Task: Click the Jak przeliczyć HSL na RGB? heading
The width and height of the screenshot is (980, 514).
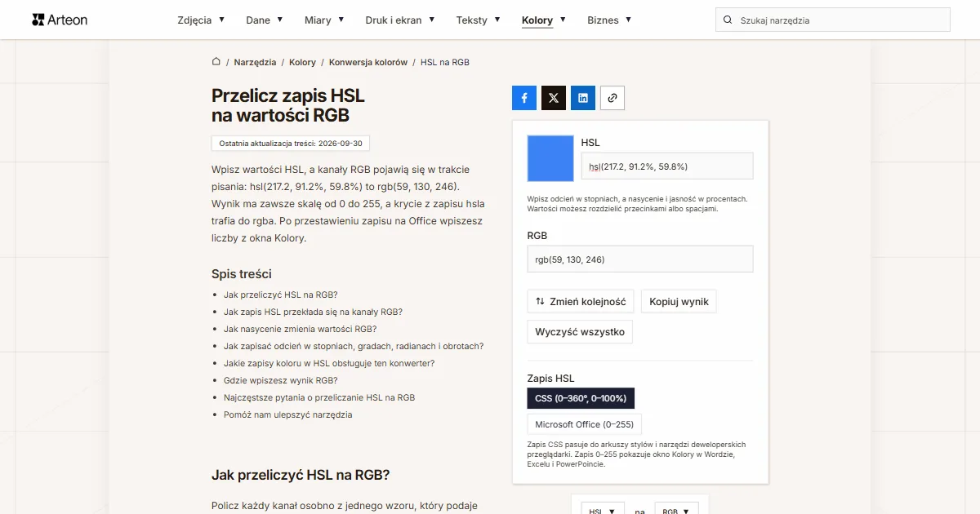Action: click(301, 475)
